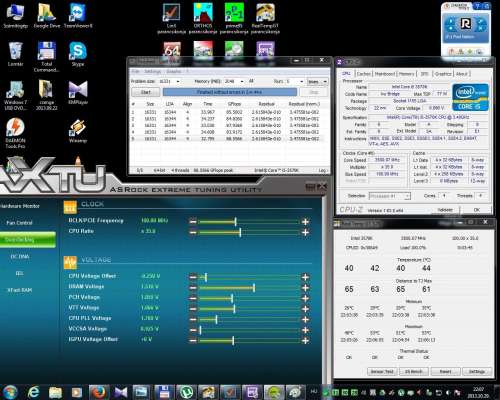Viewport: 500px width, 400px height.
Task: Open the DAEMON Tools Pro desktop icon
Action: tap(15, 133)
